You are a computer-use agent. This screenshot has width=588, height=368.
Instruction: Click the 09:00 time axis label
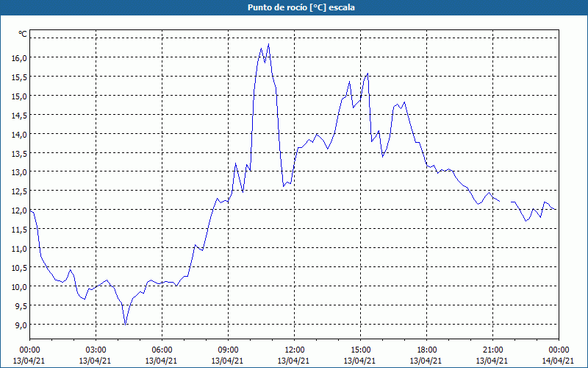point(228,350)
